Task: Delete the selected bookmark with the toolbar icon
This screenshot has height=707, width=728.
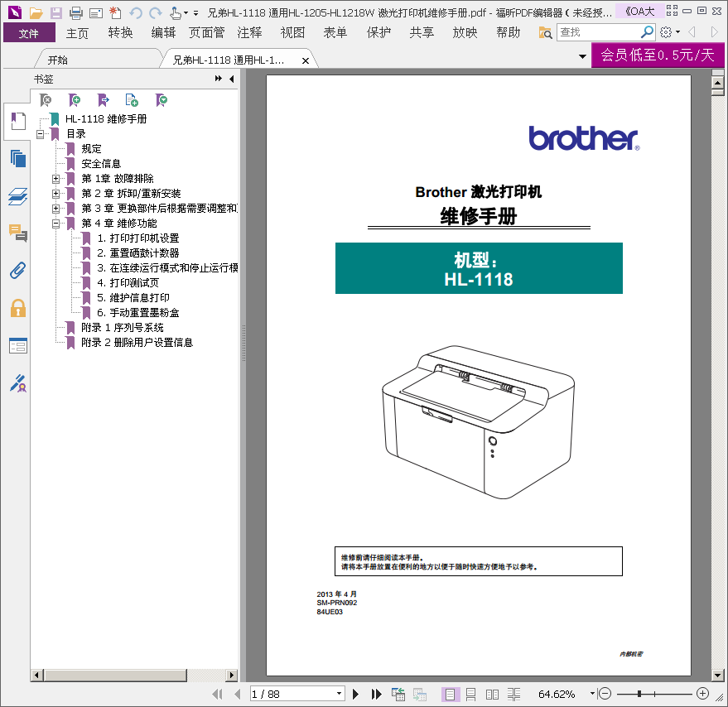Action: pos(46,100)
